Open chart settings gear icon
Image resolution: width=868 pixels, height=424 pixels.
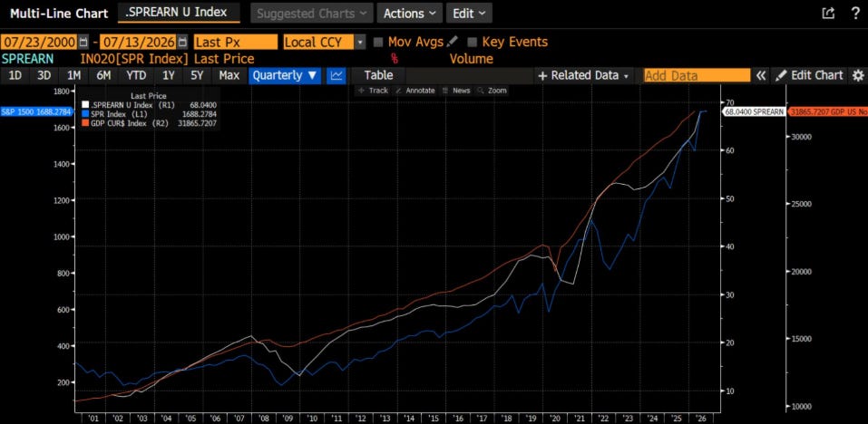point(858,76)
